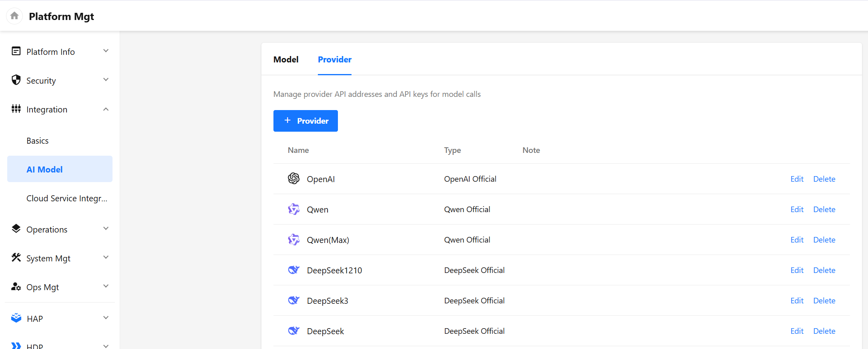The width and height of the screenshot is (868, 349).
Task: Delete the DeepSeek3 provider
Action: click(x=824, y=301)
